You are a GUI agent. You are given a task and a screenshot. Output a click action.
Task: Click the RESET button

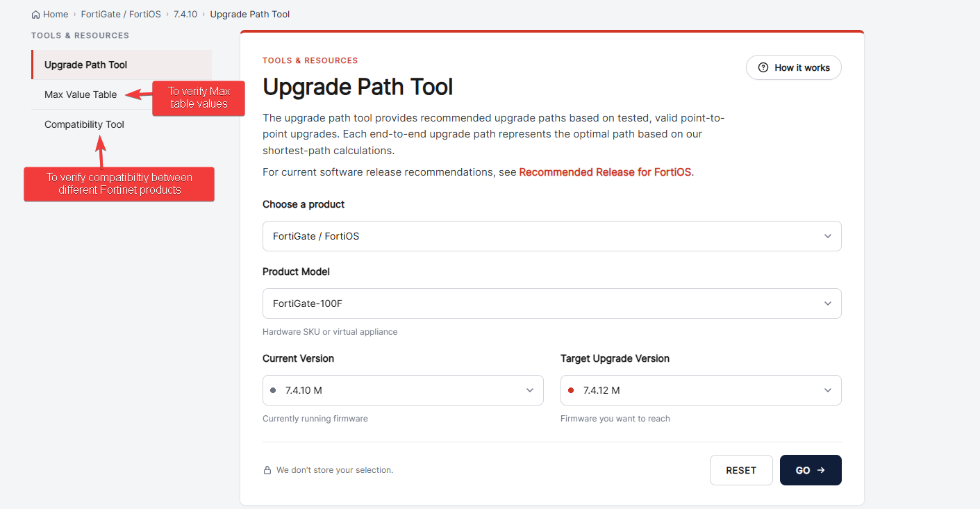click(x=741, y=470)
